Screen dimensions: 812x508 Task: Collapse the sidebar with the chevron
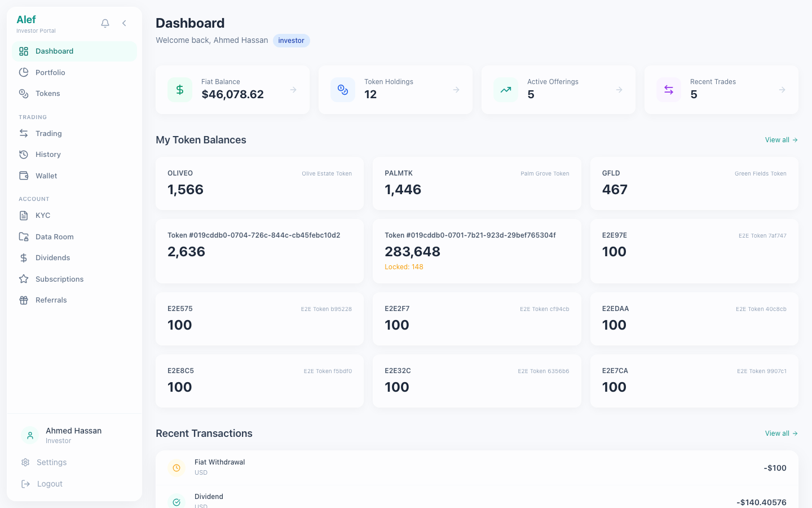click(x=124, y=23)
